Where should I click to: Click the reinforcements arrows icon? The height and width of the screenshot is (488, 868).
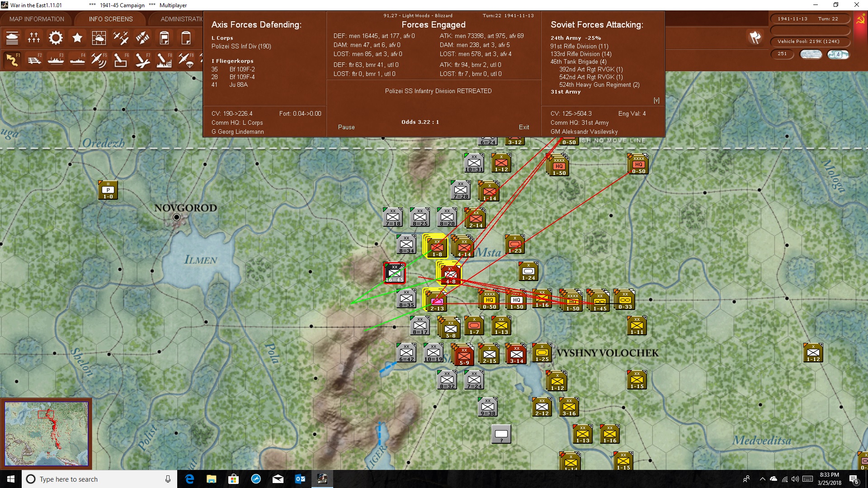pos(142,38)
